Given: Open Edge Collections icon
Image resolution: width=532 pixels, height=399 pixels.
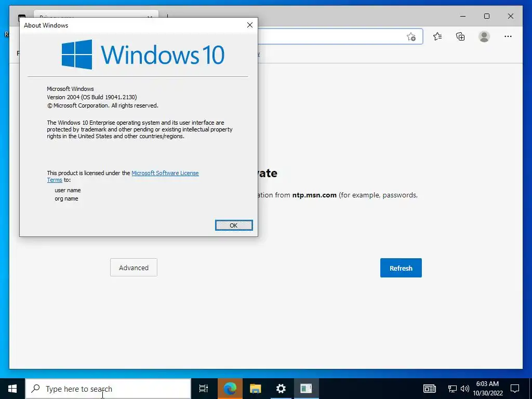Looking at the screenshot, I should coord(460,36).
